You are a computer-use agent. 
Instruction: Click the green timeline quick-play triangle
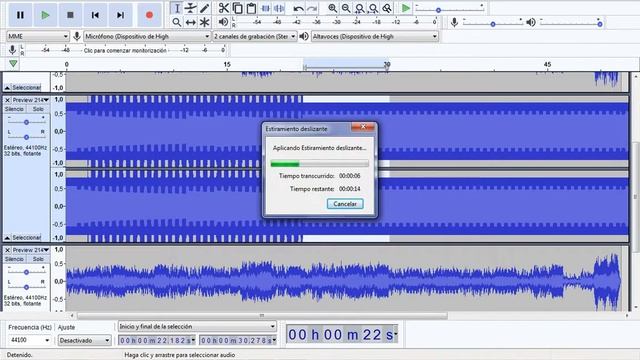point(13,64)
